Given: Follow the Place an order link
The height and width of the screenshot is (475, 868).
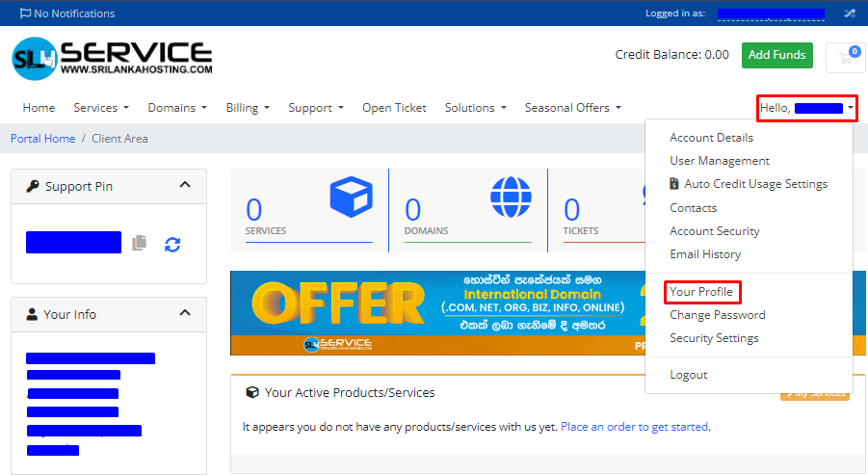Looking at the screenshot, I should [x=634, y=426].
